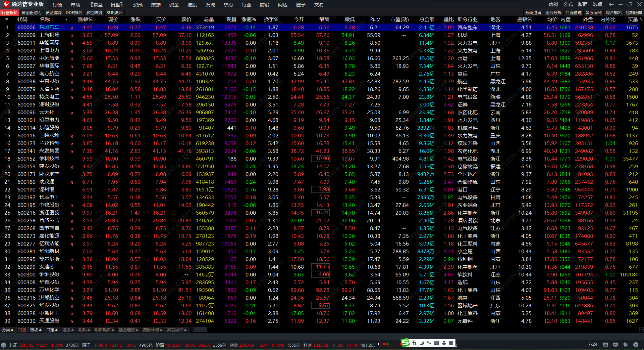
Task: Open the 市场 menu
Action: pos(75,5)
